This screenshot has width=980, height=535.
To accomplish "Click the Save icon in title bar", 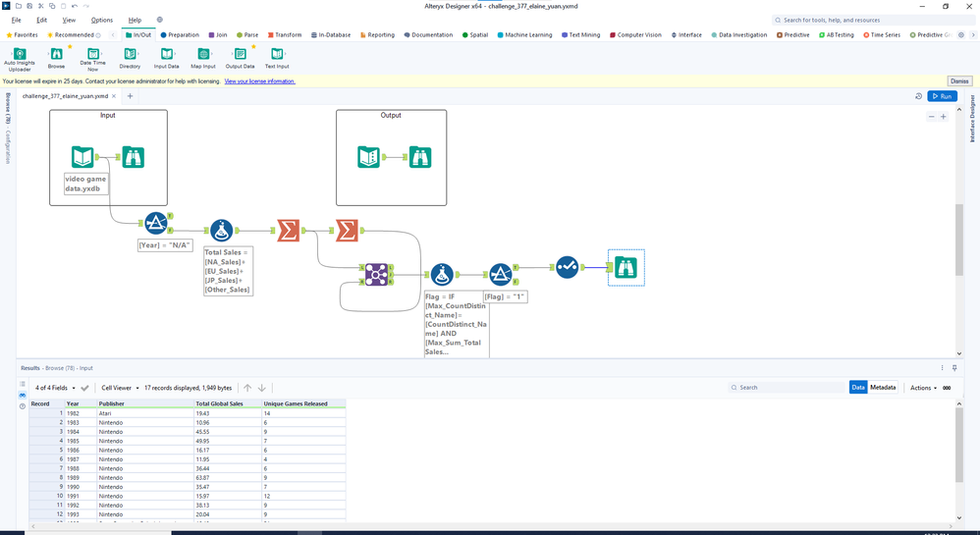I will [29, 6].
